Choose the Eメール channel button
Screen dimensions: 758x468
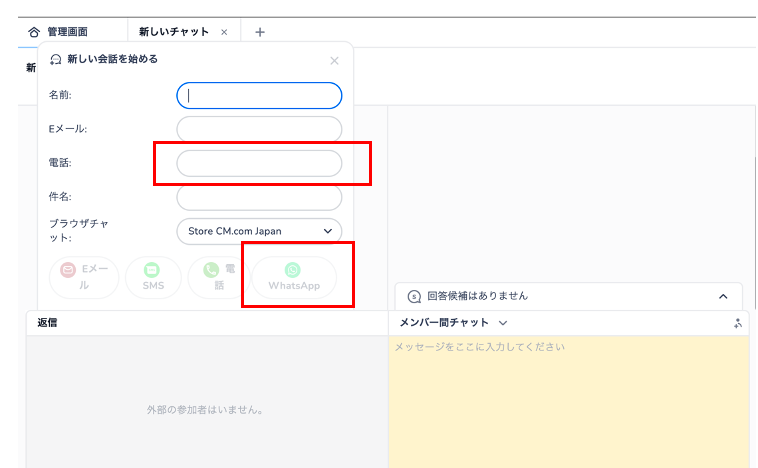click(x=84, y=277)
